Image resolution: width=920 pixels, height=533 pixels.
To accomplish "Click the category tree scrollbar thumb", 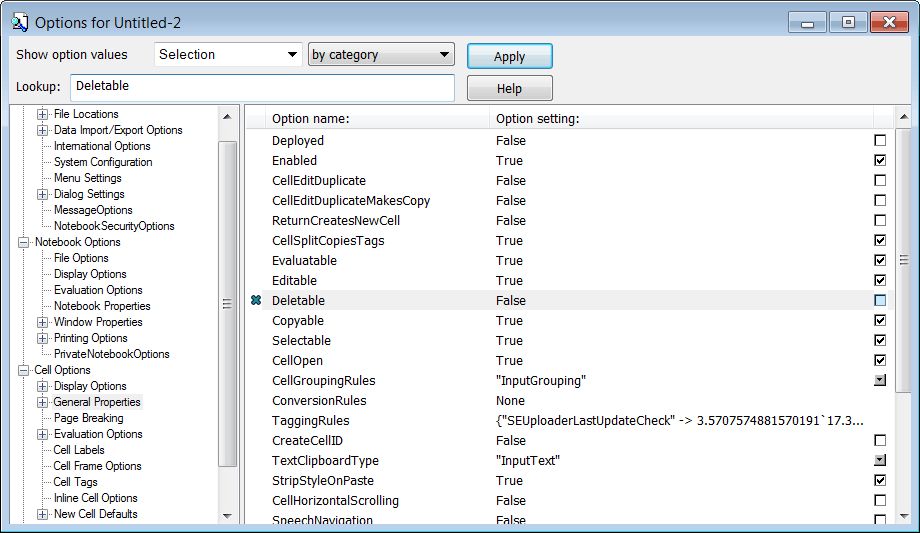I will (228, 303).
